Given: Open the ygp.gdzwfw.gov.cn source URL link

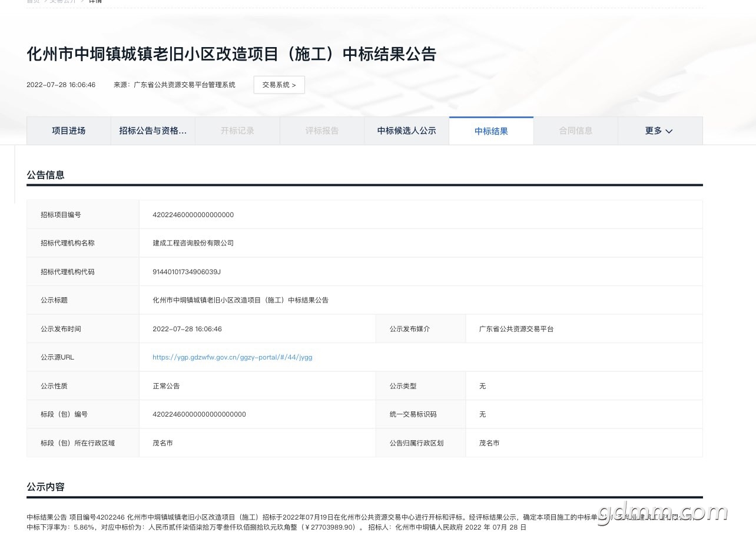Looking at the screenshot, I should pyautogui.click(x=232, y=357).
